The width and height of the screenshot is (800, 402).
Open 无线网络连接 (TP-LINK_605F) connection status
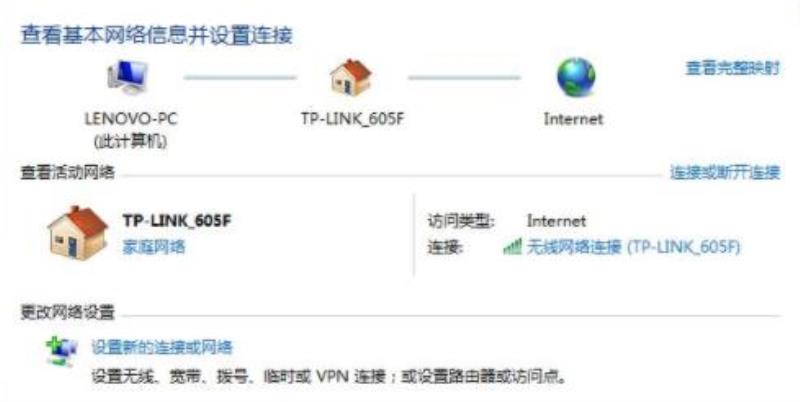pos(633,247)
